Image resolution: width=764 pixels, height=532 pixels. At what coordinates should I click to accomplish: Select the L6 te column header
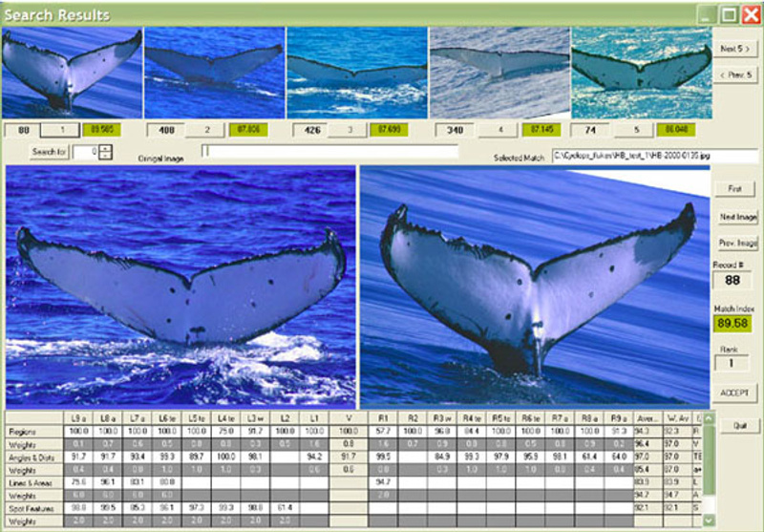[166, 418]
